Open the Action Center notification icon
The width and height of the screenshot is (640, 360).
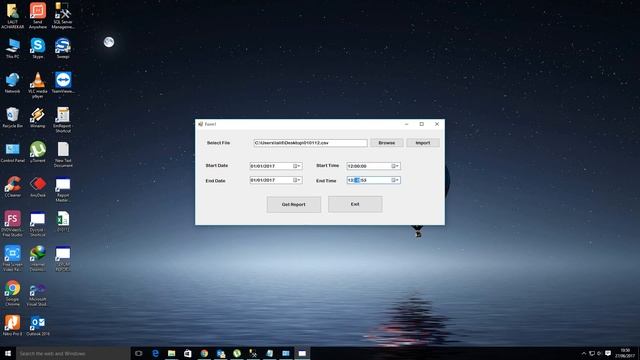coord(608,353)
